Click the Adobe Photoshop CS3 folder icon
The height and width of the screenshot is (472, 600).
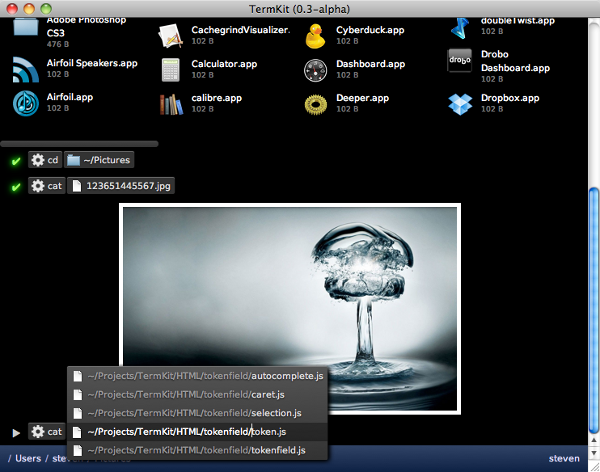pyautogui.click(x=26, y=27)
